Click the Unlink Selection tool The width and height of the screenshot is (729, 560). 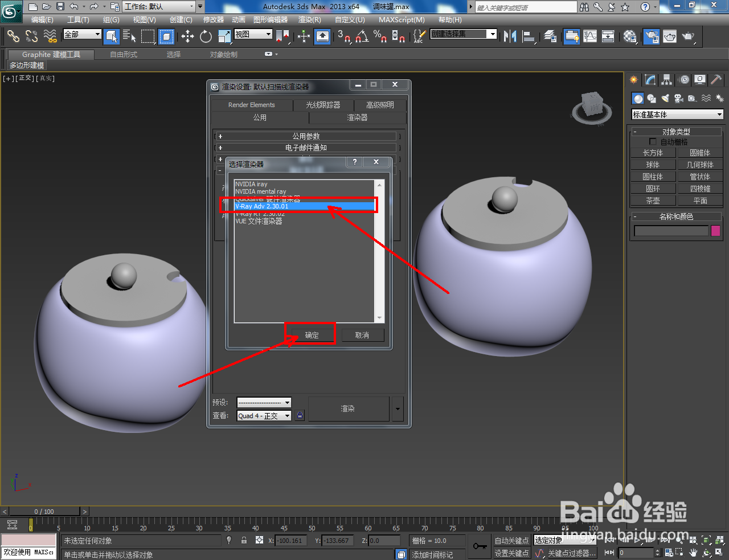31,36
